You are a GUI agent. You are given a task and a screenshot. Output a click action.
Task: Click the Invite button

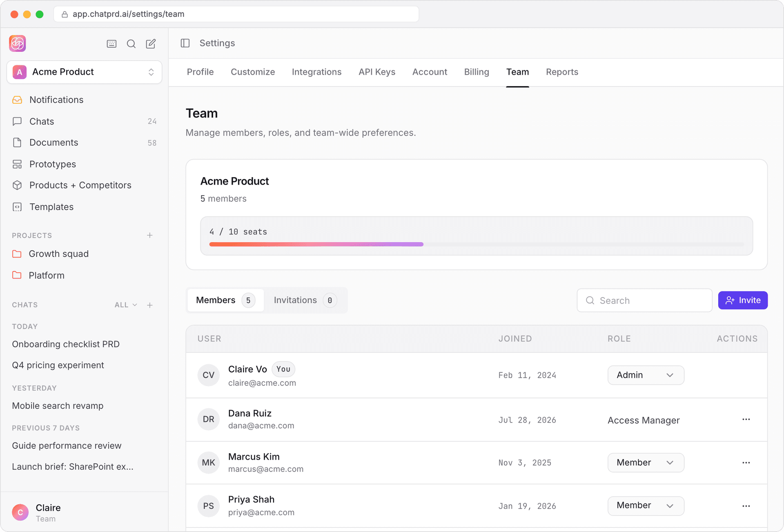click(743, 301)
